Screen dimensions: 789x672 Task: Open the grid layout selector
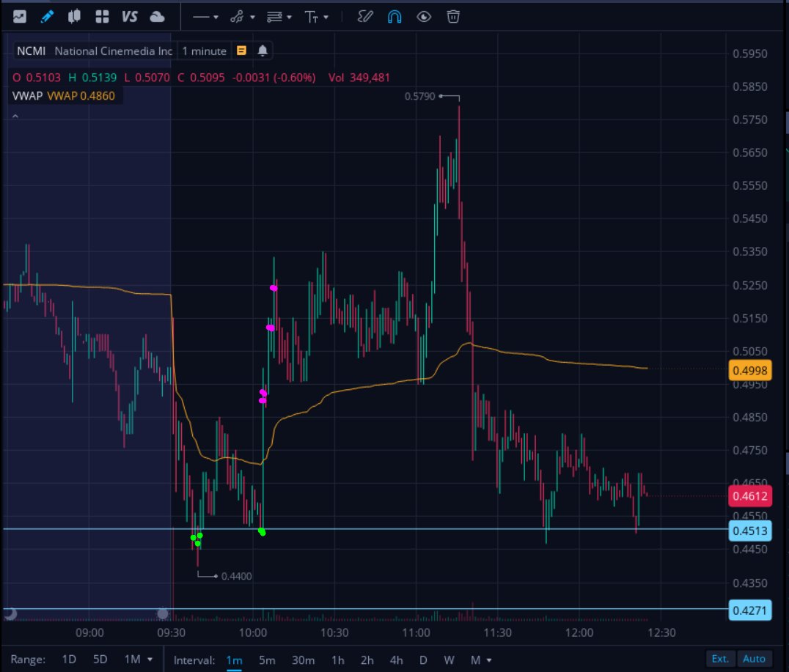click(102, 17)
